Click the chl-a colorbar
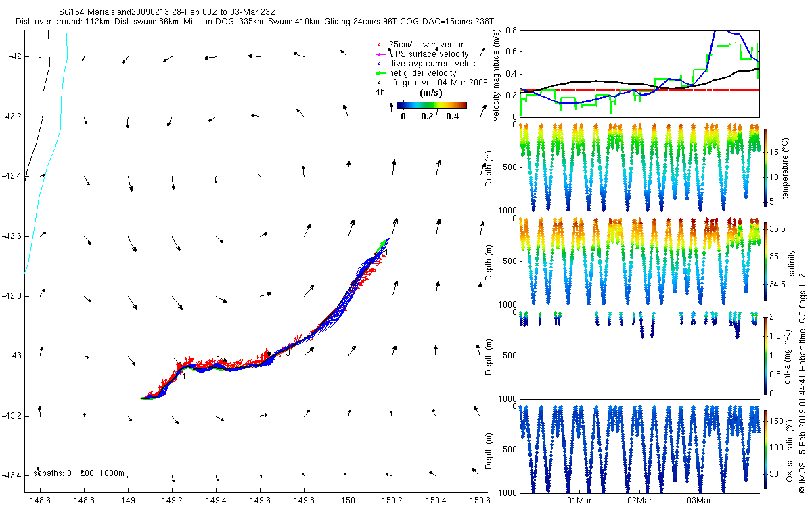Viewport: 812px width, 508px height. coord(766,355)
